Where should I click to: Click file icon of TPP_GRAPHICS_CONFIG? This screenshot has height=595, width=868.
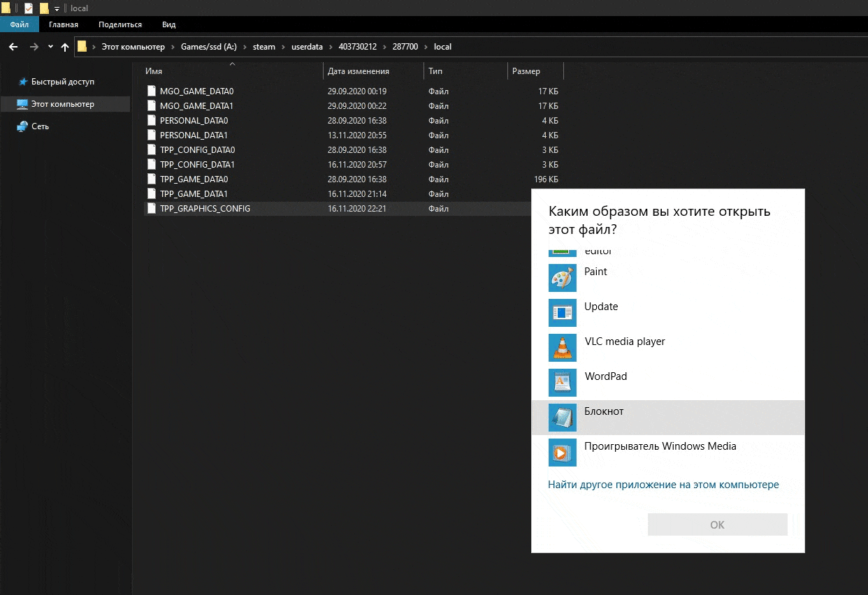[x=152, y=208]
